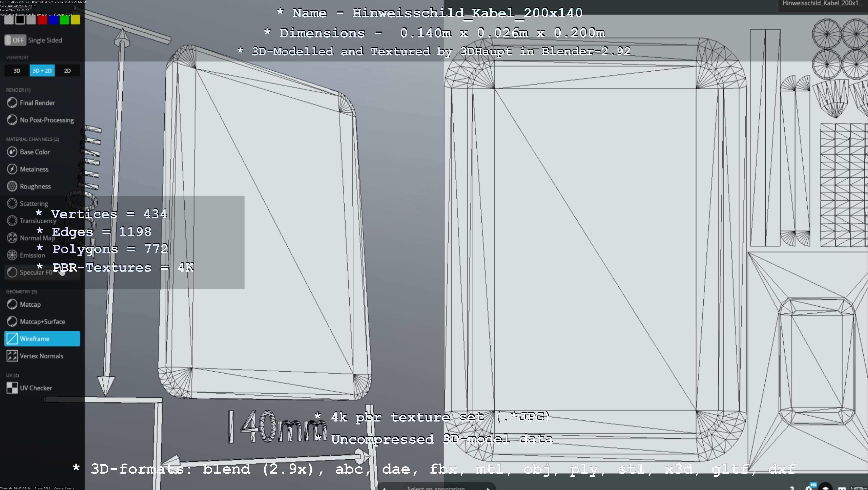This screenshot has height=490, width=868.
Task: Choose No Post-Processing render option
Action: pyautogui.click(x=46, y=120)
